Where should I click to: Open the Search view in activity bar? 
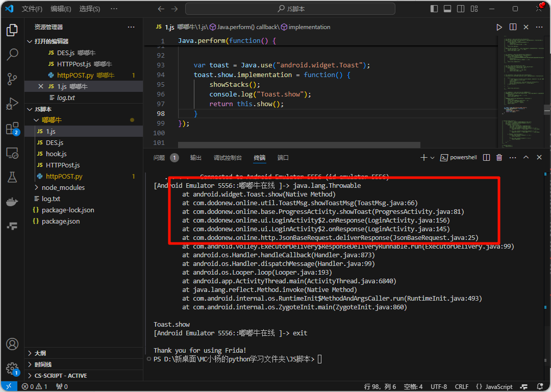pos(12,54)
